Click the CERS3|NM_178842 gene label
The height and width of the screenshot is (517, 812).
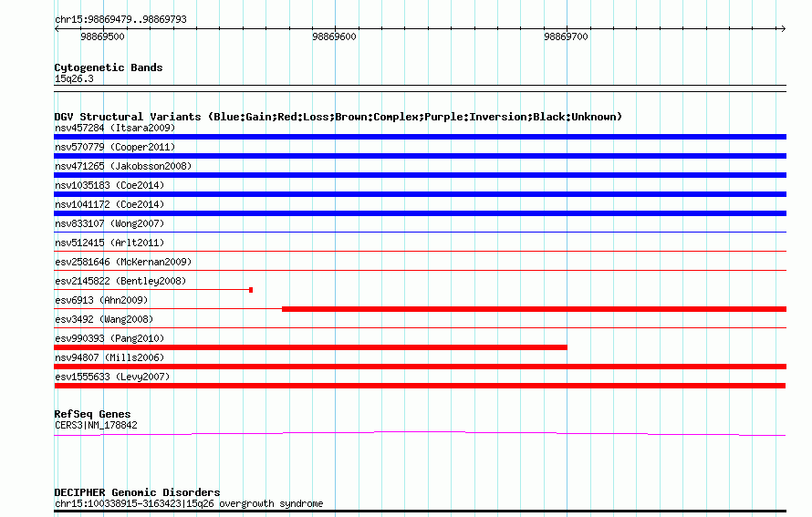coord(96,426)
